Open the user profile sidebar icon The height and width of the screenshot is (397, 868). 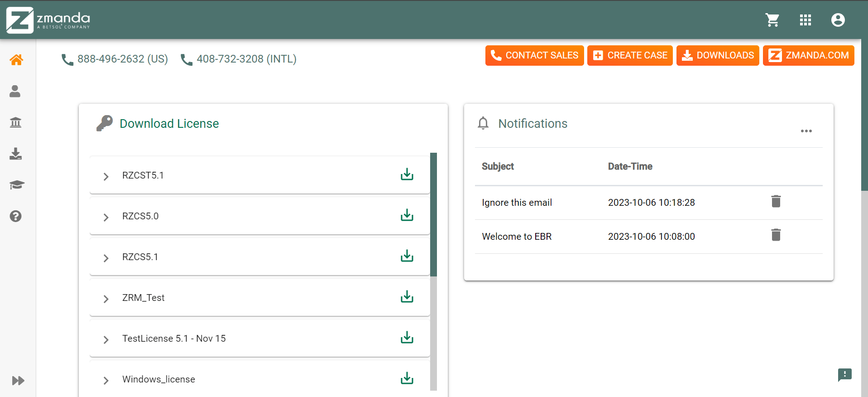15,91
